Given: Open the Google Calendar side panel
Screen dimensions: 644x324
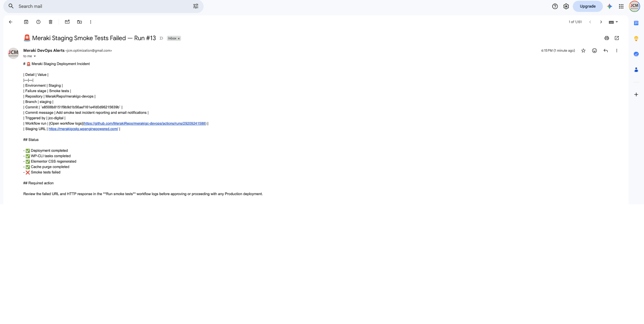Looking at the screenshot, I should (x=636, y=23).
